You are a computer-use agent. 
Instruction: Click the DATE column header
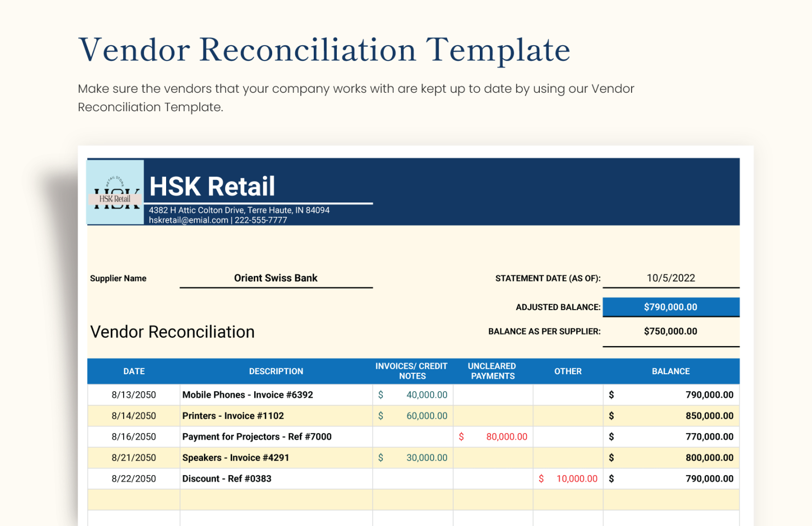point(134,371)
